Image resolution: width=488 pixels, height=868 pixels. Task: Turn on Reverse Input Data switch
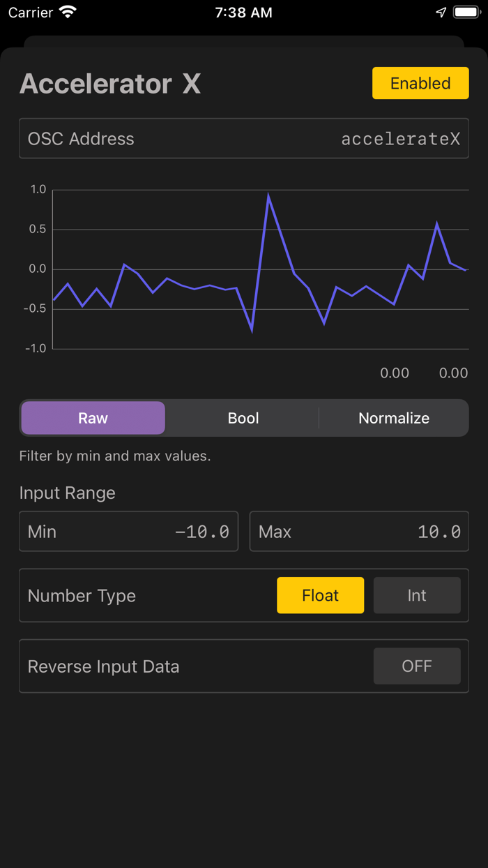(x=417, y=666)
